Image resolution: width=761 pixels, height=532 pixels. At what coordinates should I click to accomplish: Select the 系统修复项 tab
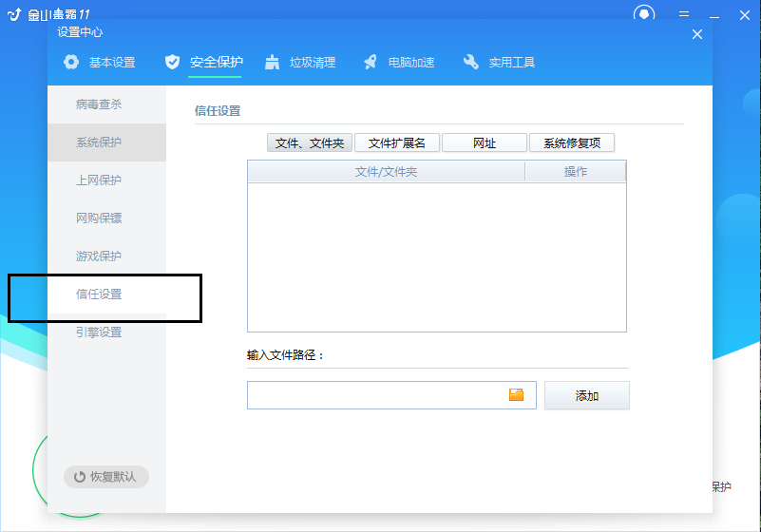click(x=572, y=143)
